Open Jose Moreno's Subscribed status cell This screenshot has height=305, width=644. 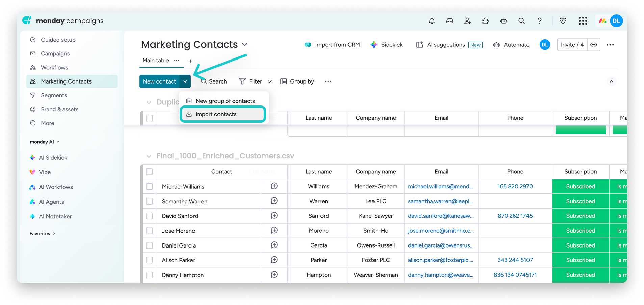coord(581,231)
